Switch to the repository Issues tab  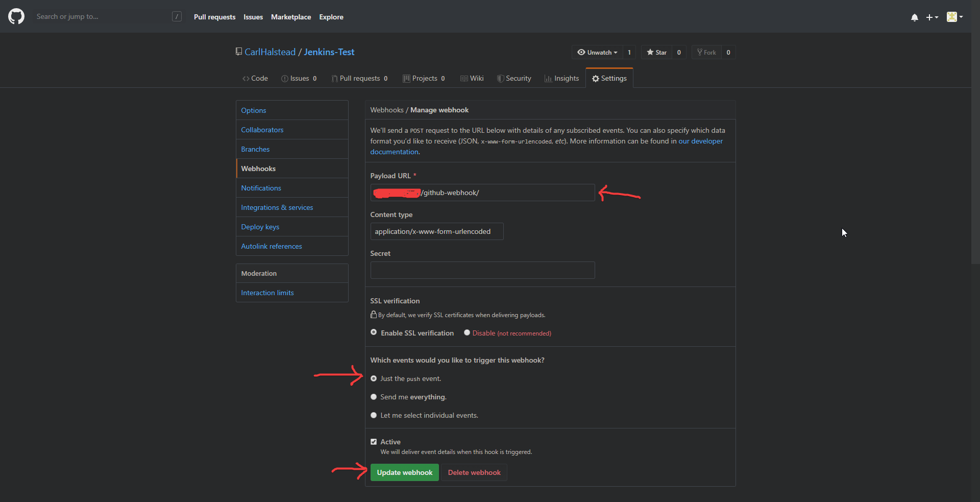point(299,78)
